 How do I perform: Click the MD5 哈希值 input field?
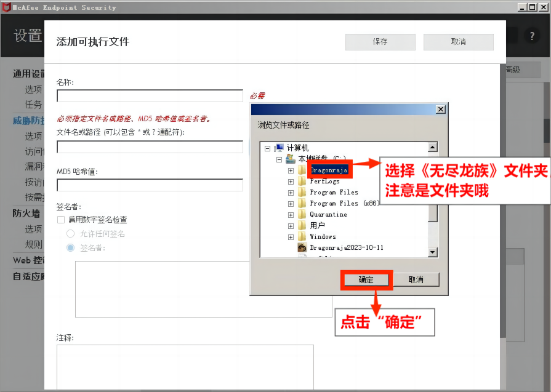point(150,185)
